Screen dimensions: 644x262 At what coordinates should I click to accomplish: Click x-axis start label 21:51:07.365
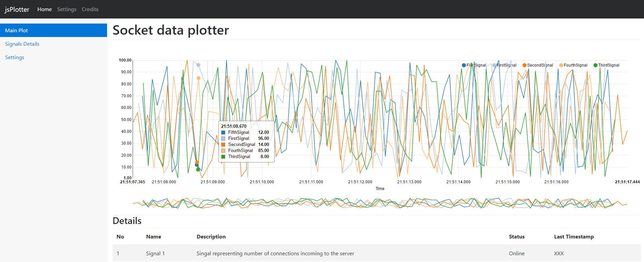[x=133, y=182]
